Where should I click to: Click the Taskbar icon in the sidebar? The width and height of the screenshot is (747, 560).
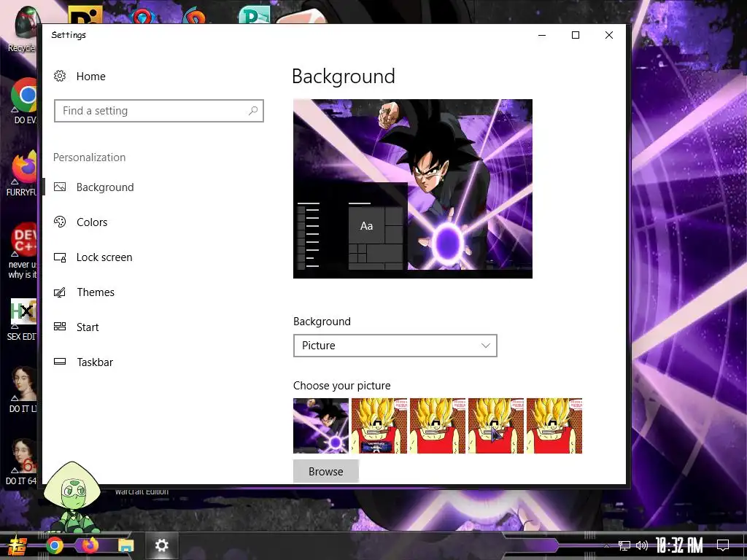pyautogui.click(x=60, y=362)
